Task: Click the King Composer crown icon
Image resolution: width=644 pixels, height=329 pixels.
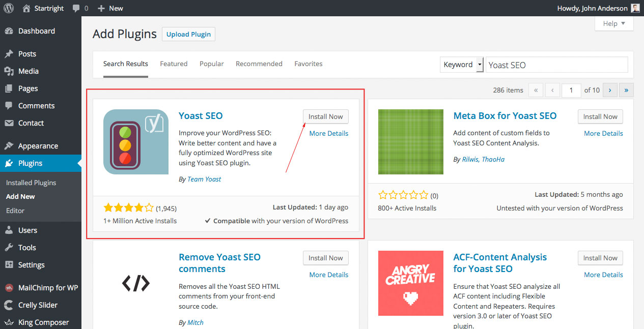Action: pyautogui.click(x=9, y=322)
